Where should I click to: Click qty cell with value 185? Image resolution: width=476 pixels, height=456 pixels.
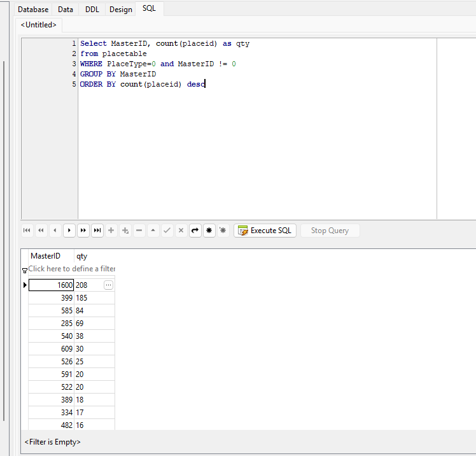[x=94, y=297]
